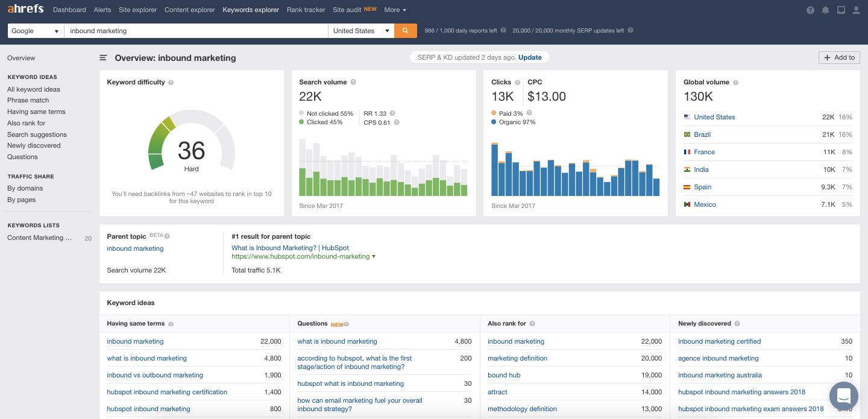Screen dimensions: 868x419
Task: Switch to Content explorer
Action: (x=190, y=10)
